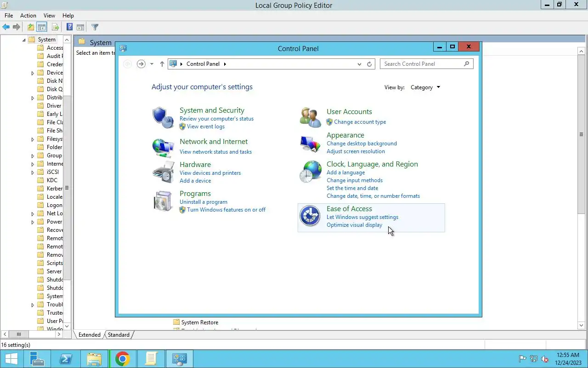Open Windows Start button on taskbar

(11, 359)
